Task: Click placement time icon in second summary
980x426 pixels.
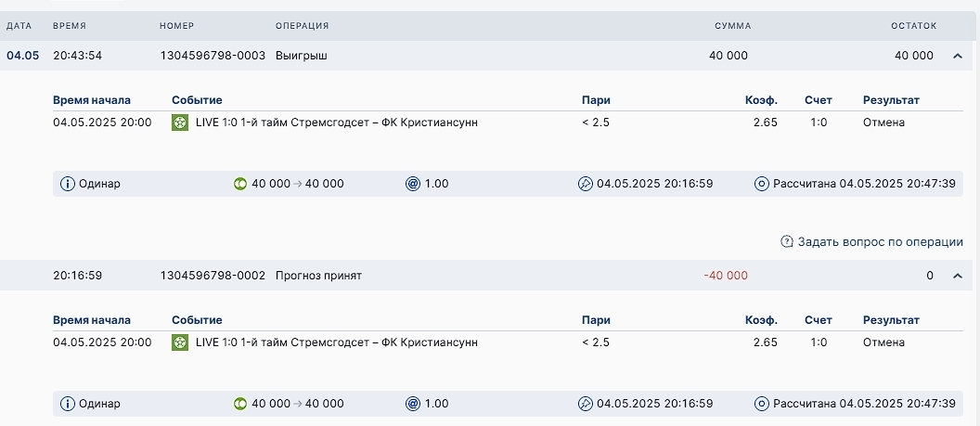Action: pyautogui.click(x=585, y=404)
